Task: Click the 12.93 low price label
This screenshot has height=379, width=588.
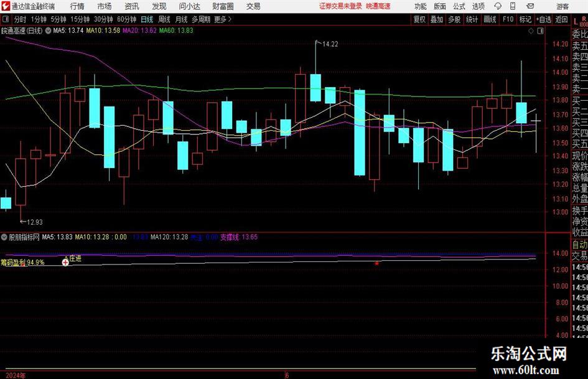Action: [x=34, y=222]
